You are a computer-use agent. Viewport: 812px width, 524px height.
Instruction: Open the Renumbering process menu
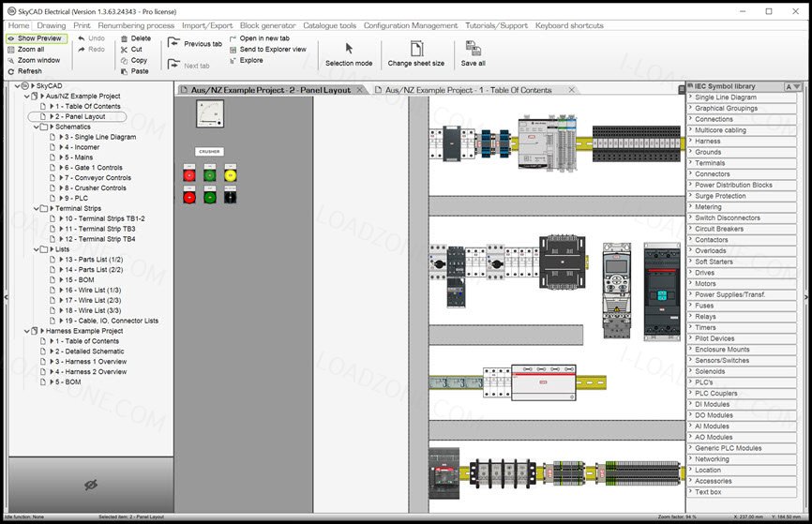point(136,25)
